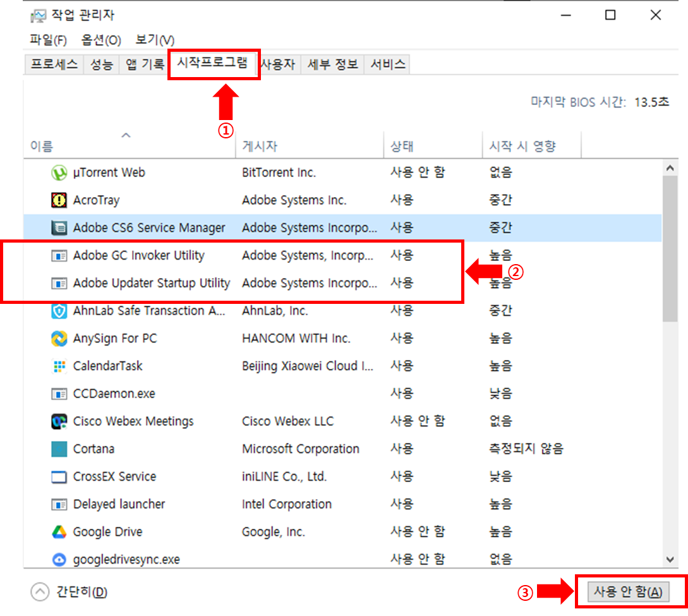
Task: Click the AcroTray warning icon
Action: point(59,200)
